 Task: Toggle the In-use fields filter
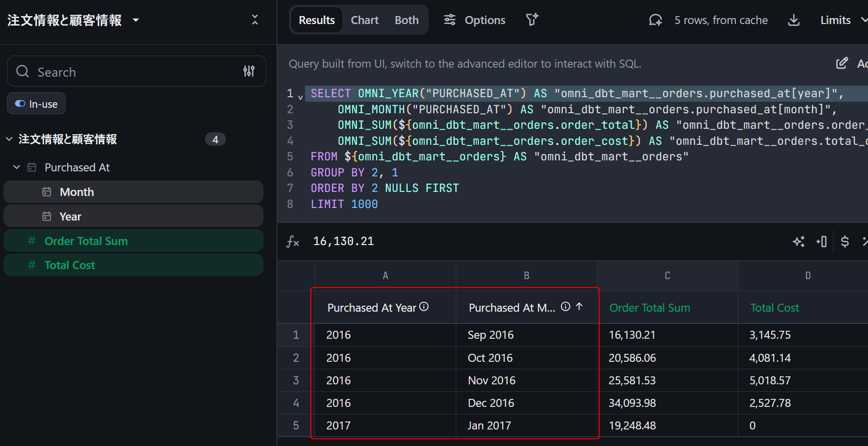click(36, 104)
